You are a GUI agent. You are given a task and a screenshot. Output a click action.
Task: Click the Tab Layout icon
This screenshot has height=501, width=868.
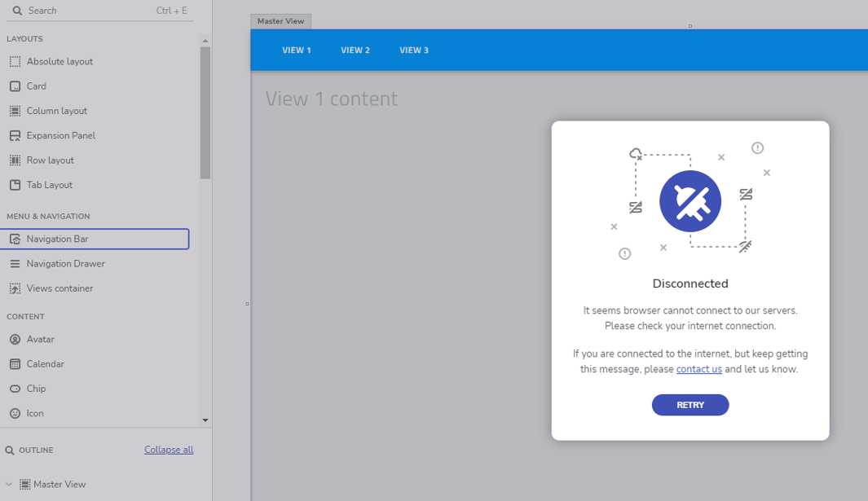click(15, 185)
